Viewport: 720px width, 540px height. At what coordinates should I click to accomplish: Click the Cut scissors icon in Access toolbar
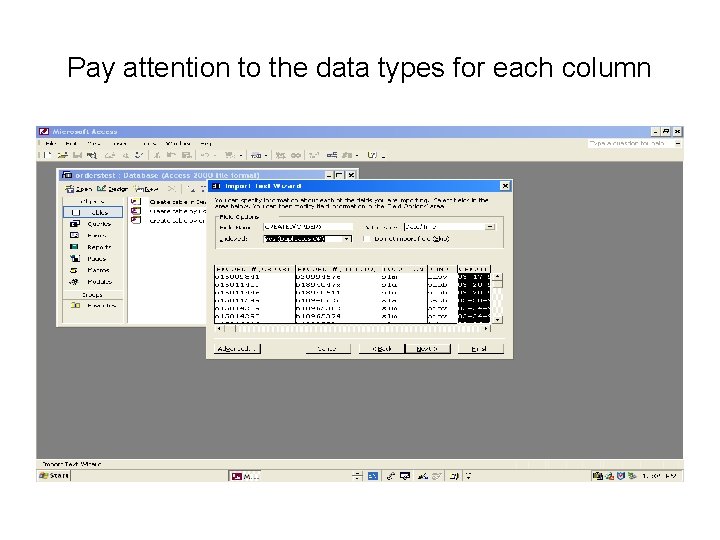click(x=157, y=155)
